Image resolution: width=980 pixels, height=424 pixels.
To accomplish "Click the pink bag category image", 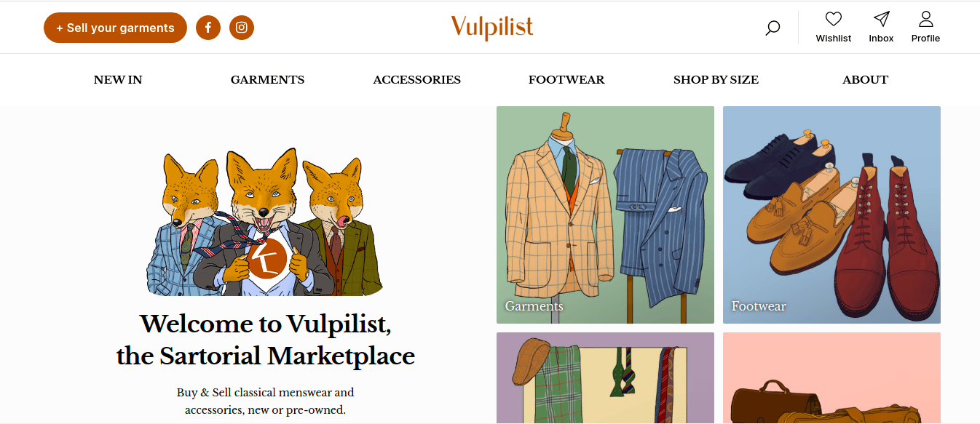I will click(831, 378).
